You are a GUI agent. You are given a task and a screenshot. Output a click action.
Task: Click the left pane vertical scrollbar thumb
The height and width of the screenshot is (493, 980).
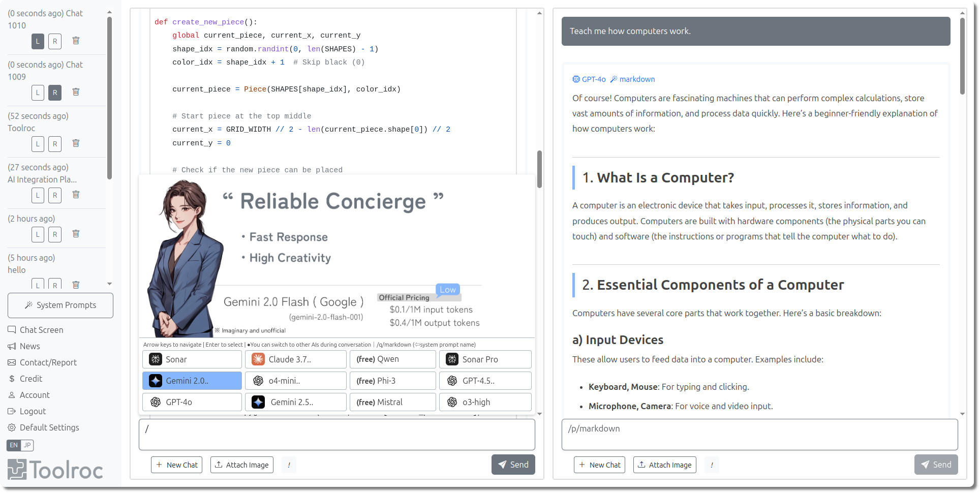pos(539,169)
